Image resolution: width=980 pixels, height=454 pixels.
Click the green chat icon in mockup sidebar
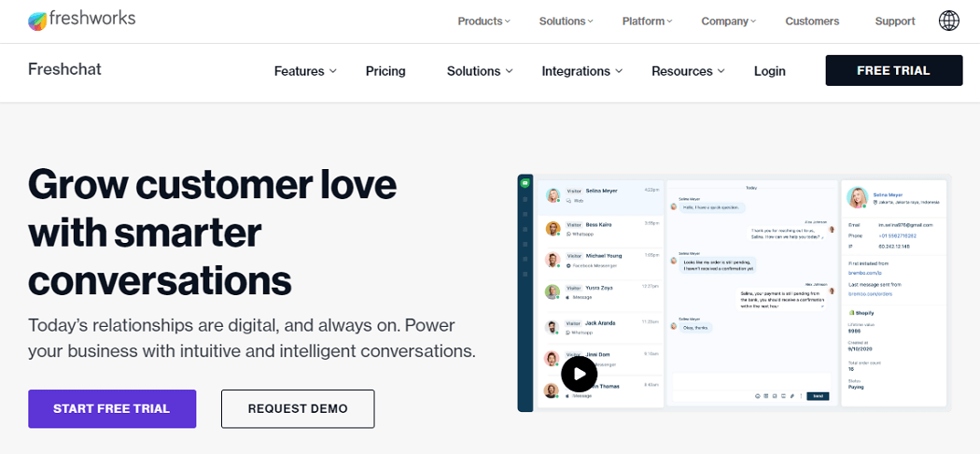click(x=525, y=183)
